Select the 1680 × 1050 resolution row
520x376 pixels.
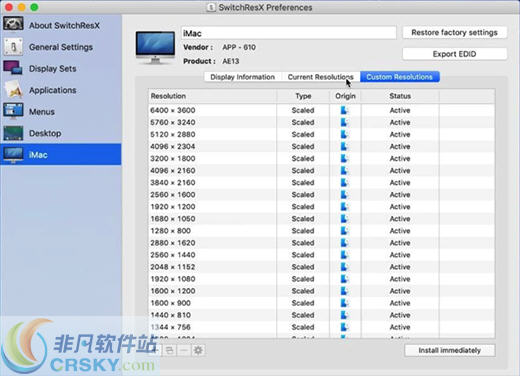[x=321, y=219]
